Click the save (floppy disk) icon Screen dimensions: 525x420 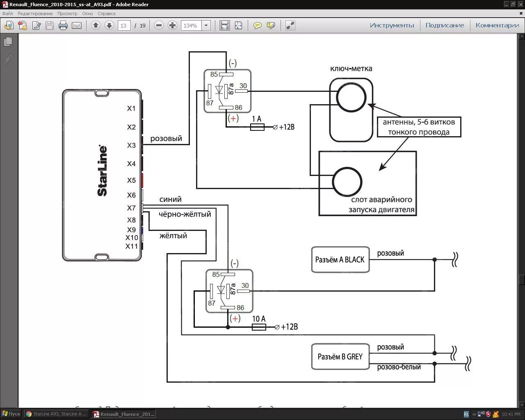50,25
